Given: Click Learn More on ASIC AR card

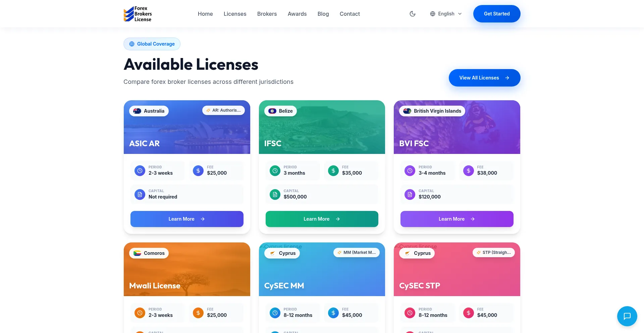Looking at the screenshot, I should click(187, 219).
